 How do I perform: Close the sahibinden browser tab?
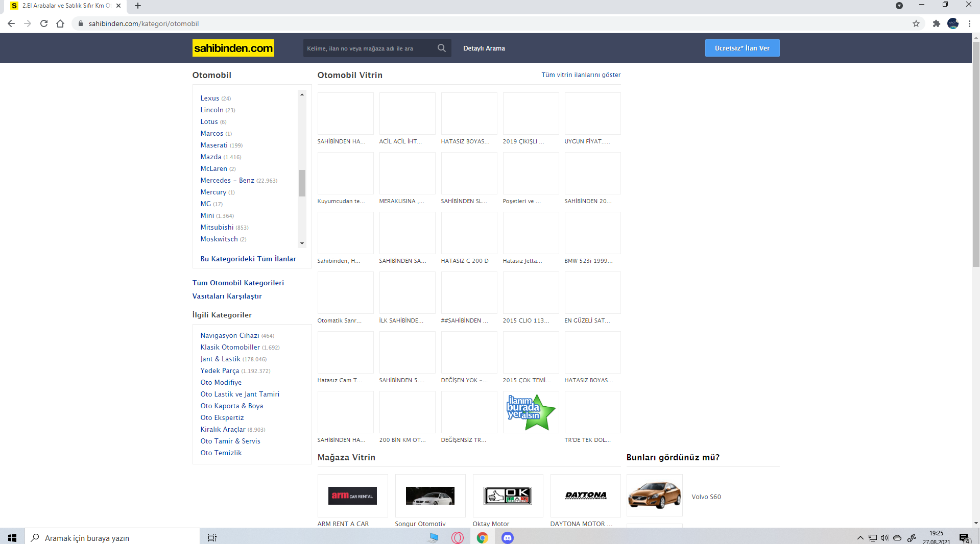[118, 6]
